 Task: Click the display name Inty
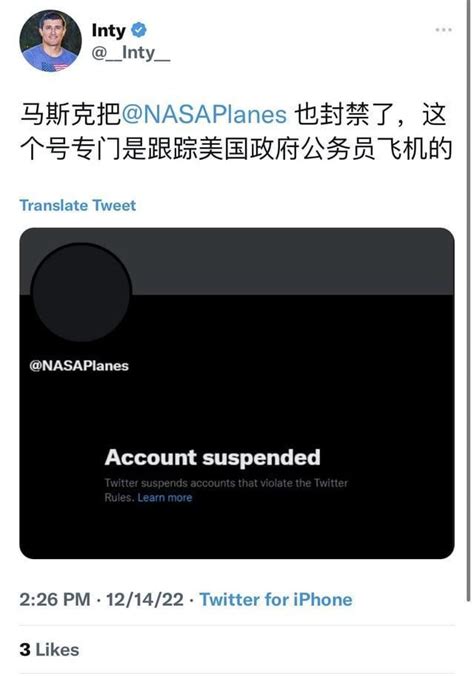(x=108, y=31)
